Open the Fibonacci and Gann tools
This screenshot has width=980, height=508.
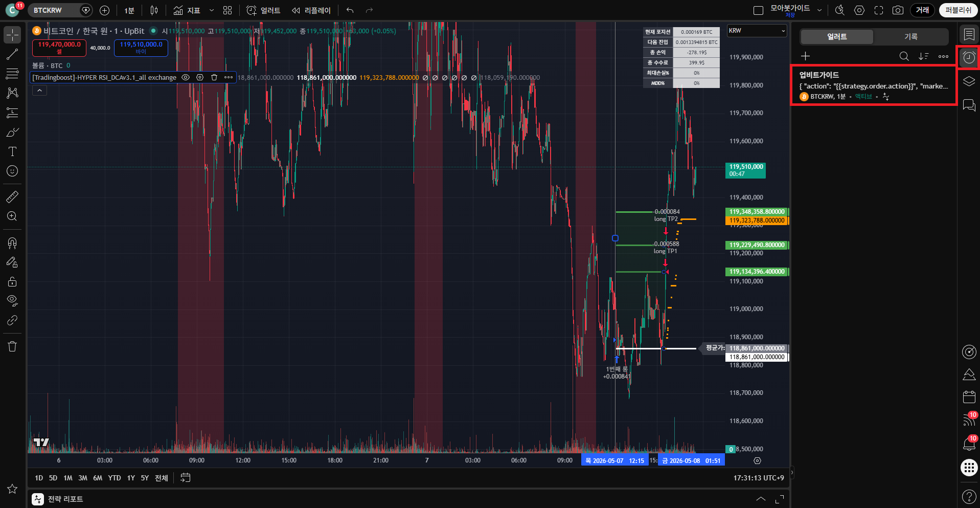click(12, 74)
